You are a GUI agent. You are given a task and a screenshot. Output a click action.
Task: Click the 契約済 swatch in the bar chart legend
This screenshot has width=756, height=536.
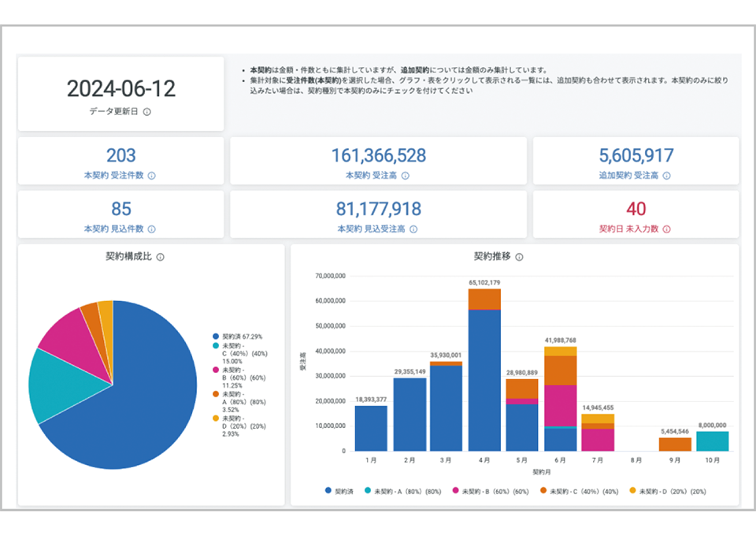328,490
